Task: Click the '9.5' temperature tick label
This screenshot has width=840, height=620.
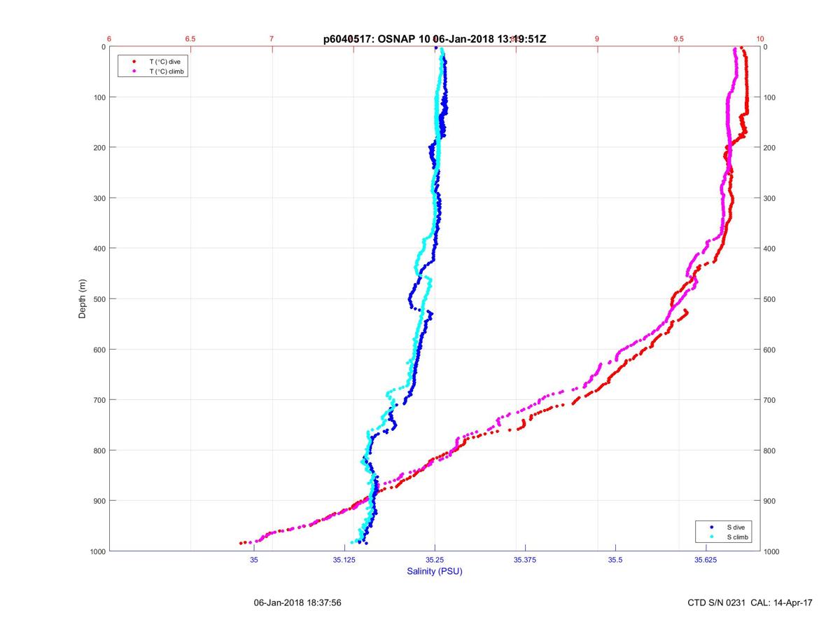Action: 678,39
